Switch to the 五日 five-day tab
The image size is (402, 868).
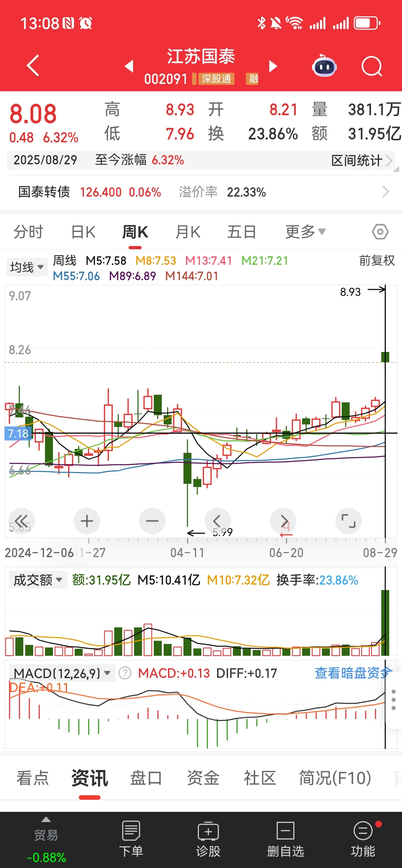point(242,232)
